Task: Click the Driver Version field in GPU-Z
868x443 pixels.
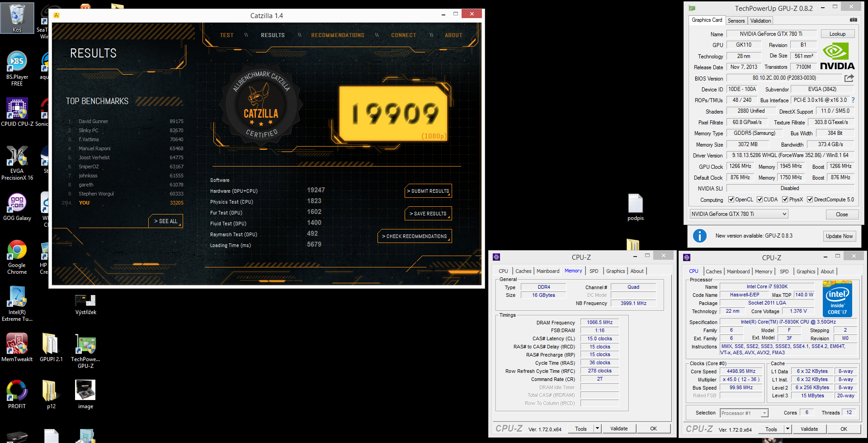Action: pos(790,155)
